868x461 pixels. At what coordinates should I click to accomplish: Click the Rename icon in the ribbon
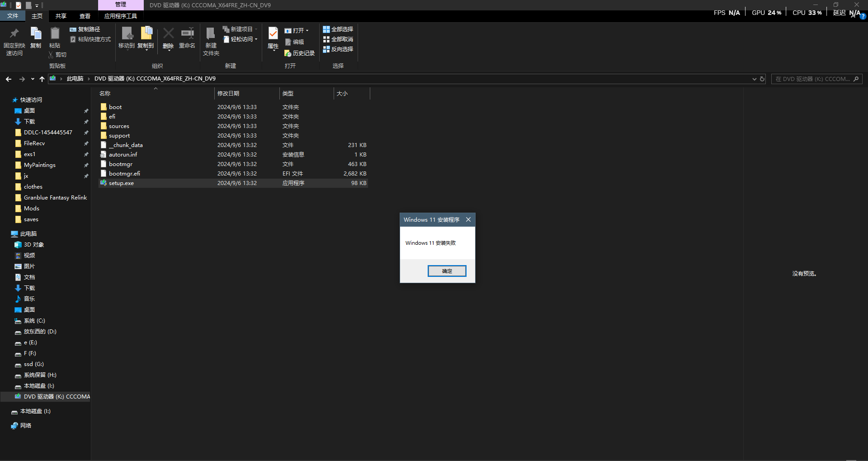click(187, 33)
